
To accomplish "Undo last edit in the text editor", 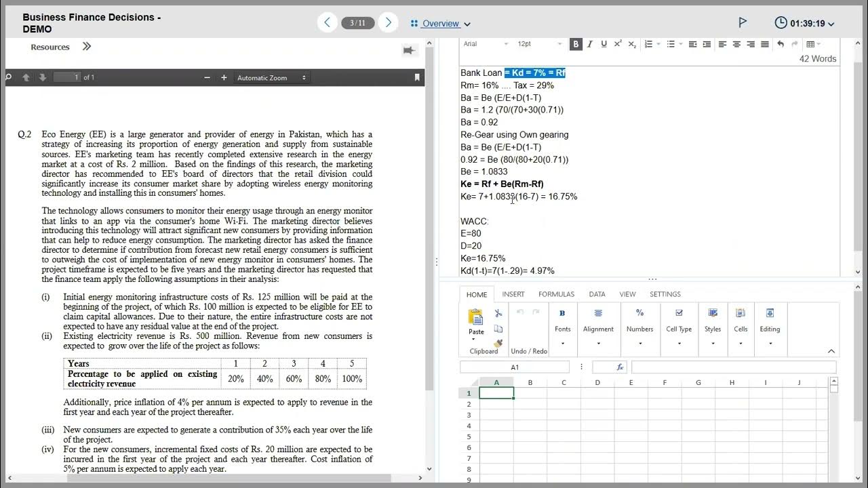I will click(x=781, y=44).
